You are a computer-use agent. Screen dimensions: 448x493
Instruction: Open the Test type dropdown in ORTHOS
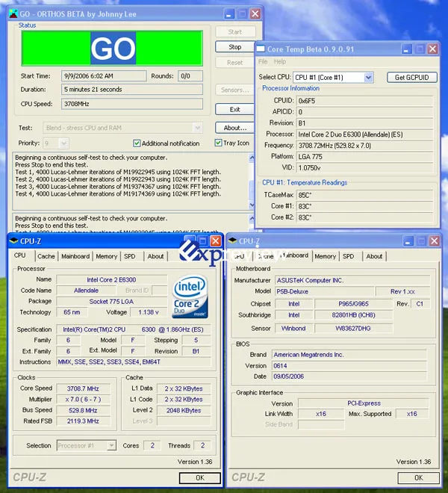coord(197,128)
